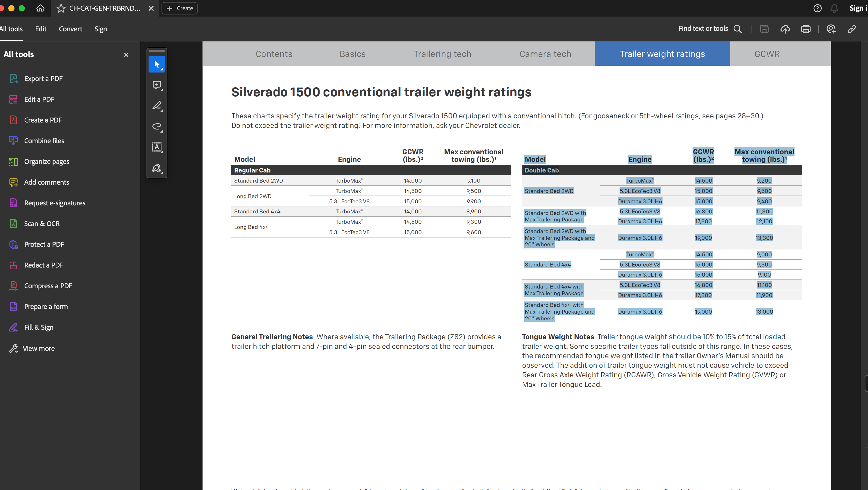This screenshot has height=490, width=868.
Task: Switch to the GCWR tab
Action: (767, 54)
